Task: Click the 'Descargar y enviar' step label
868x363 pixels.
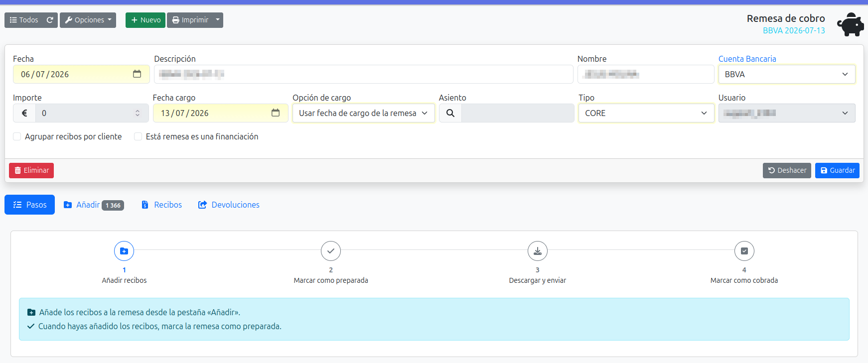Action: tap(538, 280)
